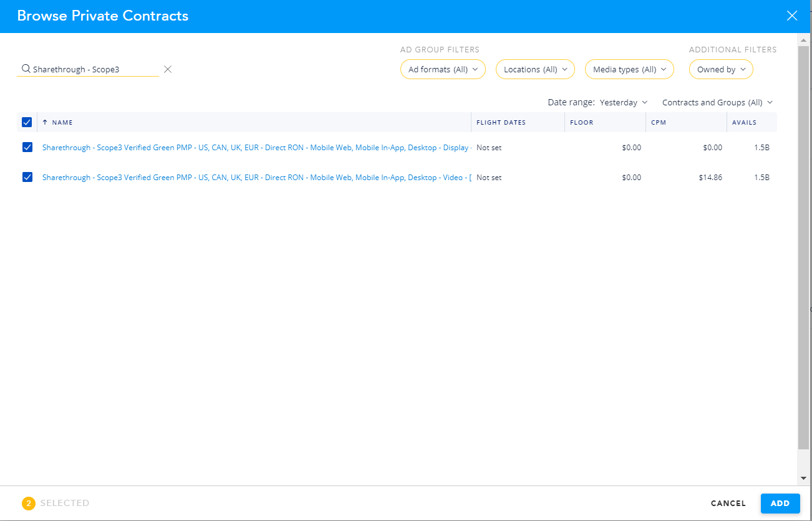Open the Media types (All) filter

[629, 69]
